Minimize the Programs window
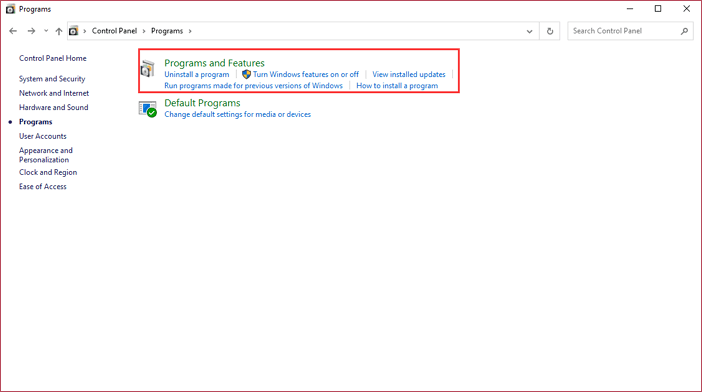Viewport: 702px width, 392px height. pos(630,9)
